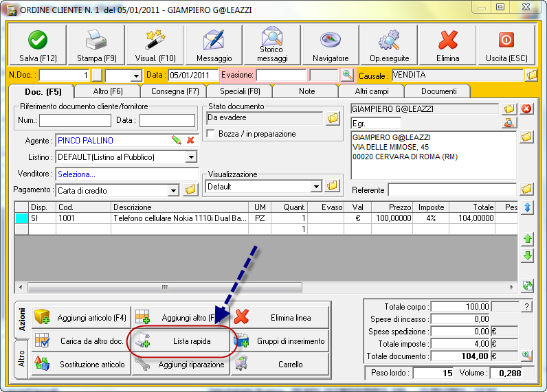Click the Riferimento Num. input field

(x=75, y=120)
